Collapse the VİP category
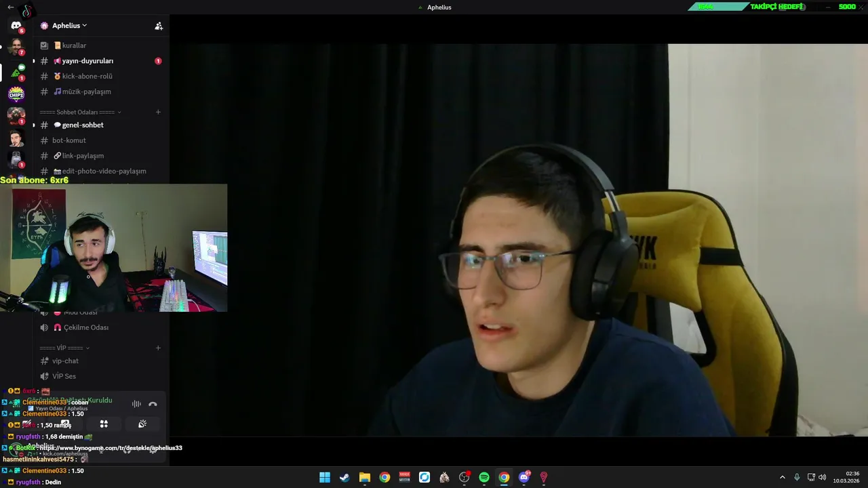Screen dimensions: 868x488 (x=64, y=348)
